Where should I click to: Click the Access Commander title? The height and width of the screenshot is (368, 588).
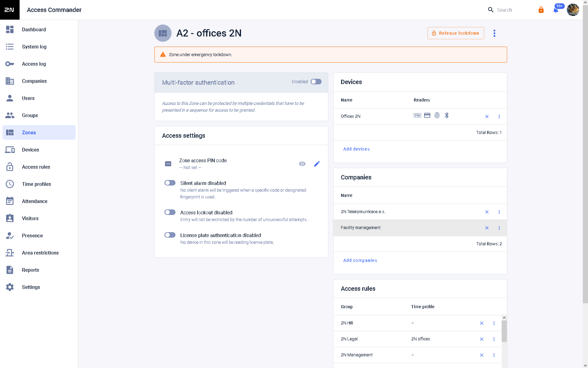54,10
